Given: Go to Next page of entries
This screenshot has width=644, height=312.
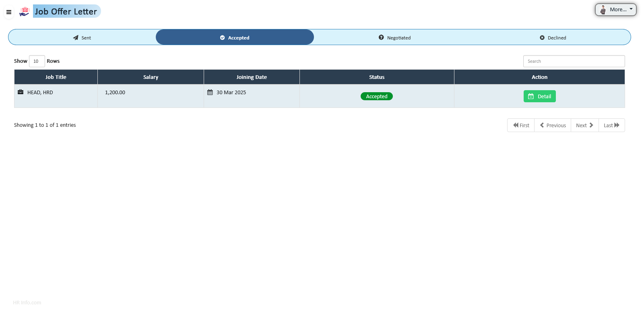Looking at the screenshot, I should click(x=585, y=125).
